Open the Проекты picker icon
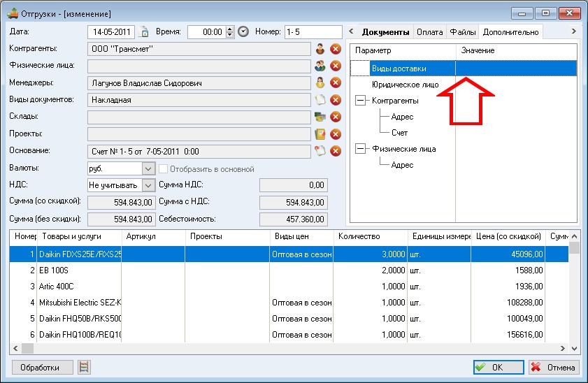Image resolution: width=588 pixels, height=383 pixels. click(x=320, y=134)
